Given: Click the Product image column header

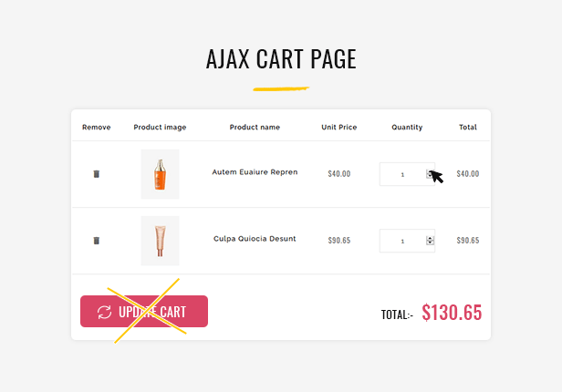Looking at the screenshot, I should coord(160,127).
